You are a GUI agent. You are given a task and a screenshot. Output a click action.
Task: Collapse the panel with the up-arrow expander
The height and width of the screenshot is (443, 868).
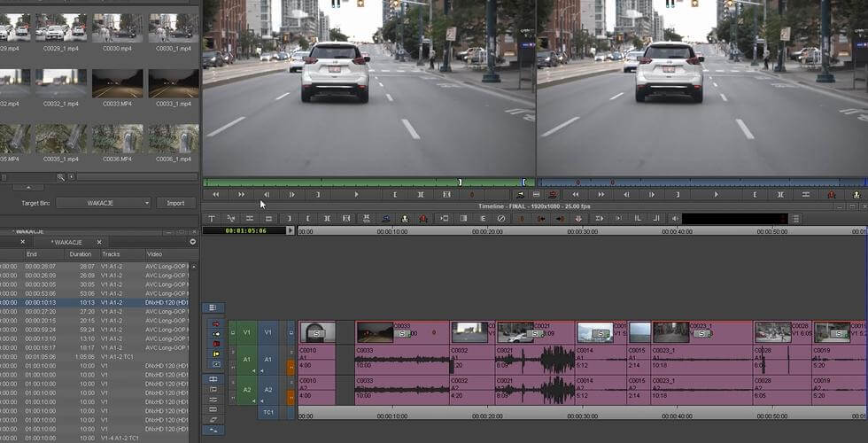pyautogui.click(x=28, y=187)
